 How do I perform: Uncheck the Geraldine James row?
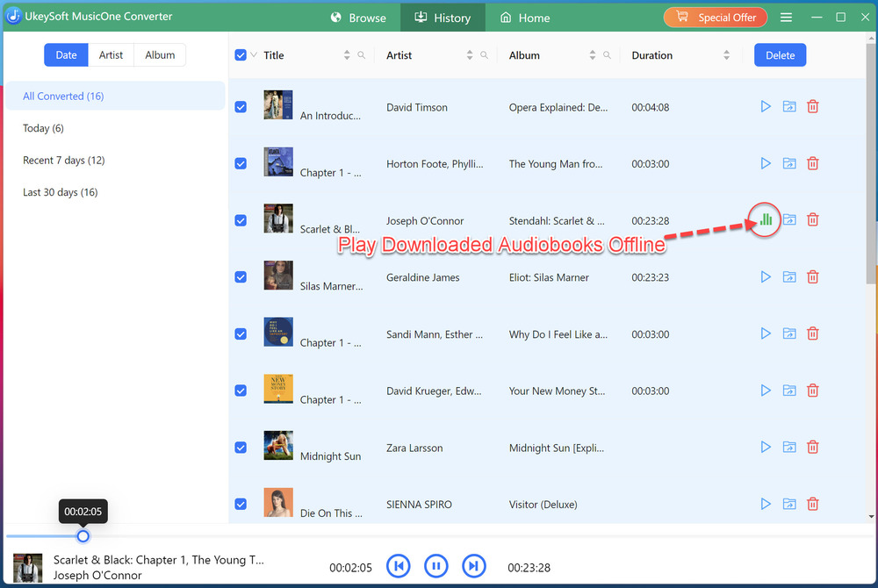[x=241, y=277]
